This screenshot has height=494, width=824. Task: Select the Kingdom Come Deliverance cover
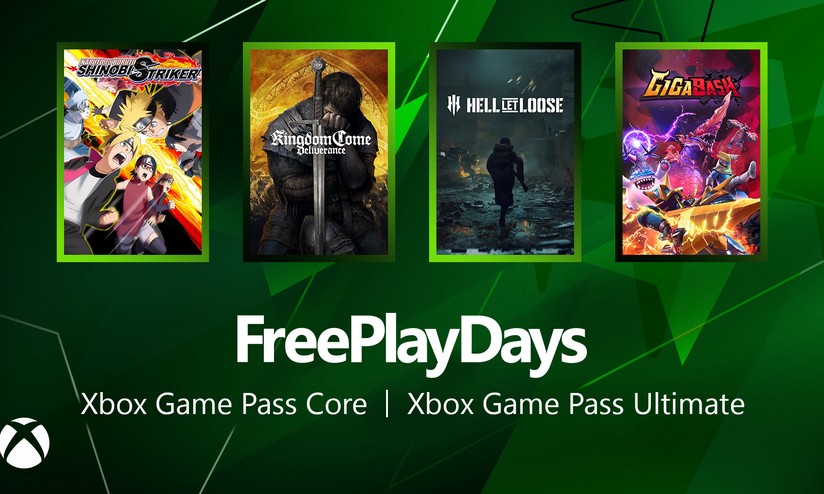pos(319,152)
